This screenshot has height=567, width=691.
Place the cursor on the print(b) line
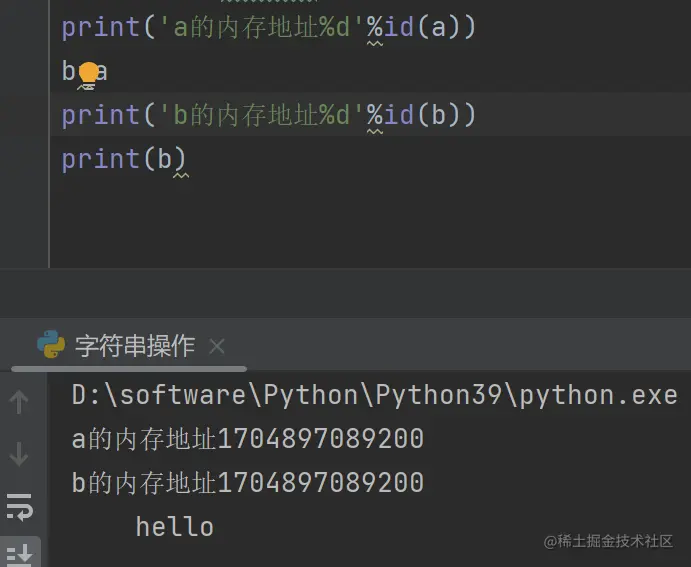tap(124, 159)
